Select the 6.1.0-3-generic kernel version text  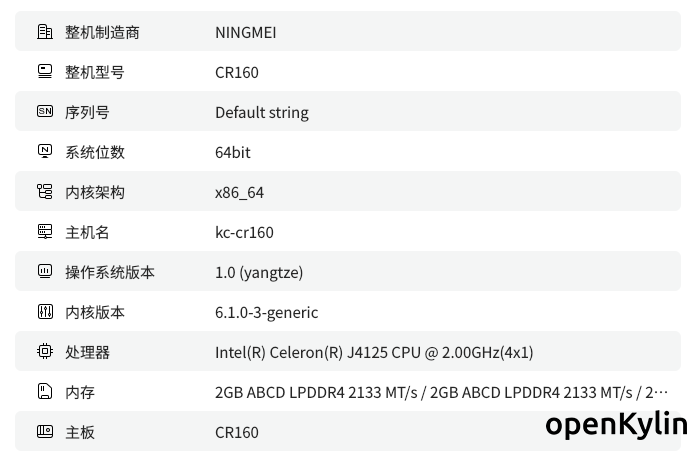(267, 313)
